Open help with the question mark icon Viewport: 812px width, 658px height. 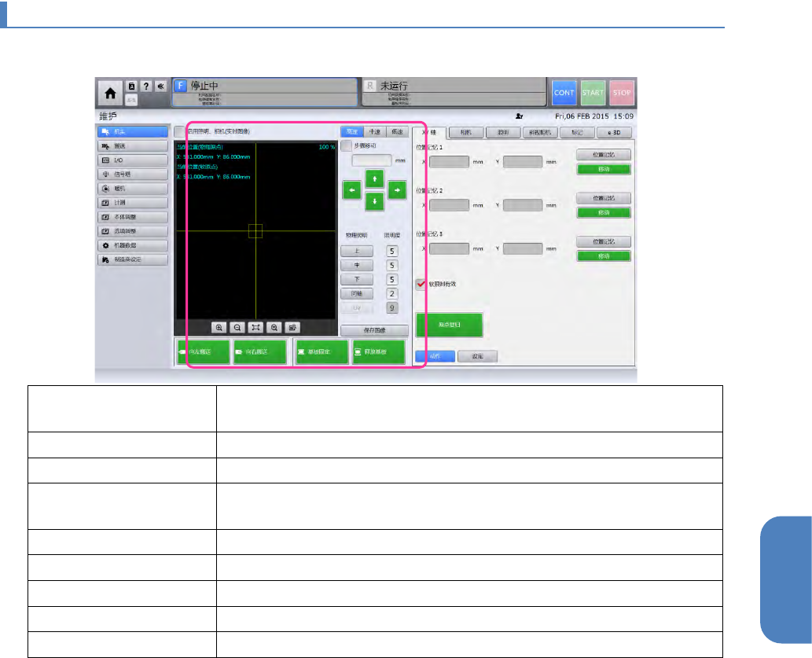coord(146,86)
